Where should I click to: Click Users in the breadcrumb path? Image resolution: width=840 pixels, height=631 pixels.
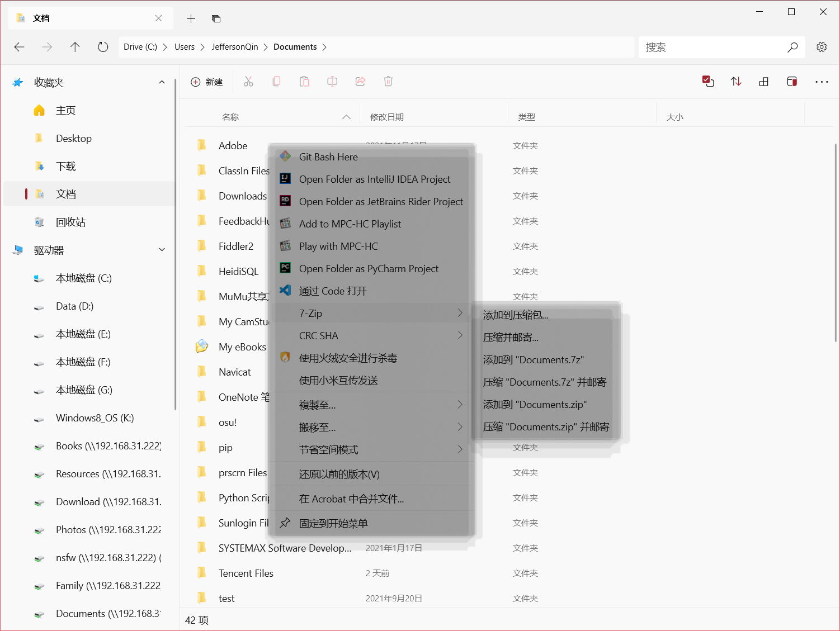click(185, 47)
